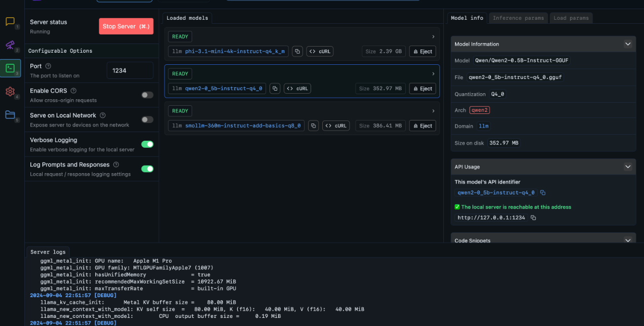Open cURL for phi-3.1-mini model
Viewport: 644px width, 326px height.
(320, 51)
